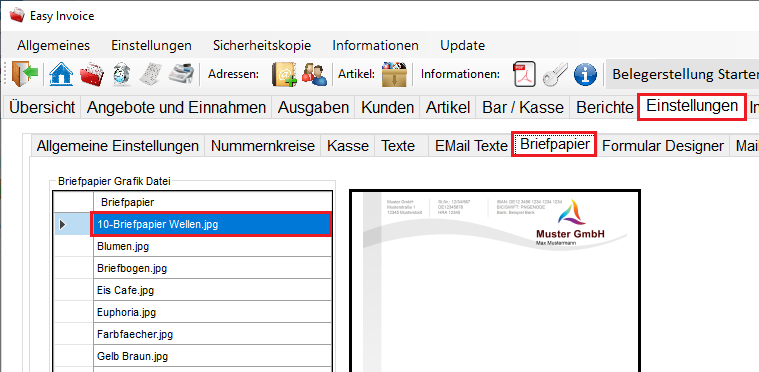Select the highlighted Einstellungen main tab
759x372 pixels.
click(x=692, y=106)
